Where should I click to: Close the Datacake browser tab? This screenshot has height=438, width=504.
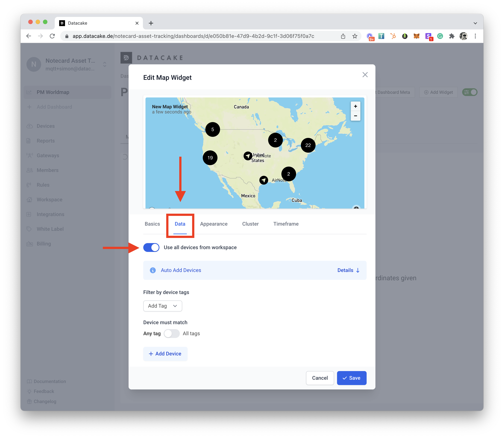coord(137,23)
